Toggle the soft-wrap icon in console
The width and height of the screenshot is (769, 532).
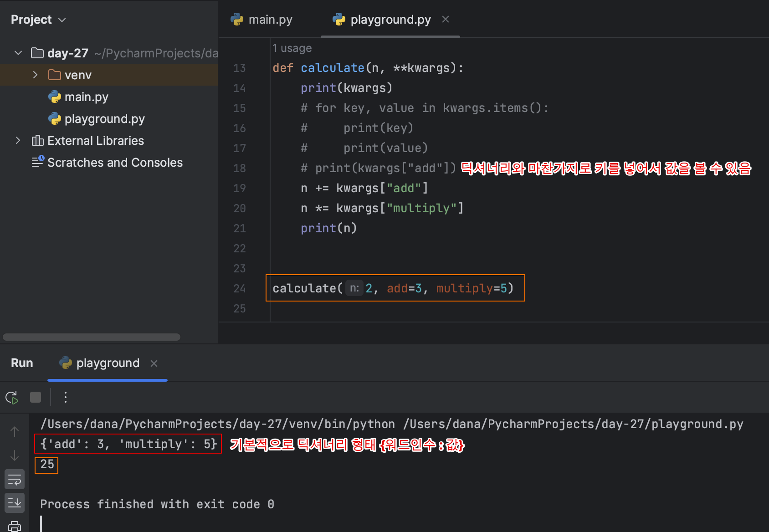point(15,480)
